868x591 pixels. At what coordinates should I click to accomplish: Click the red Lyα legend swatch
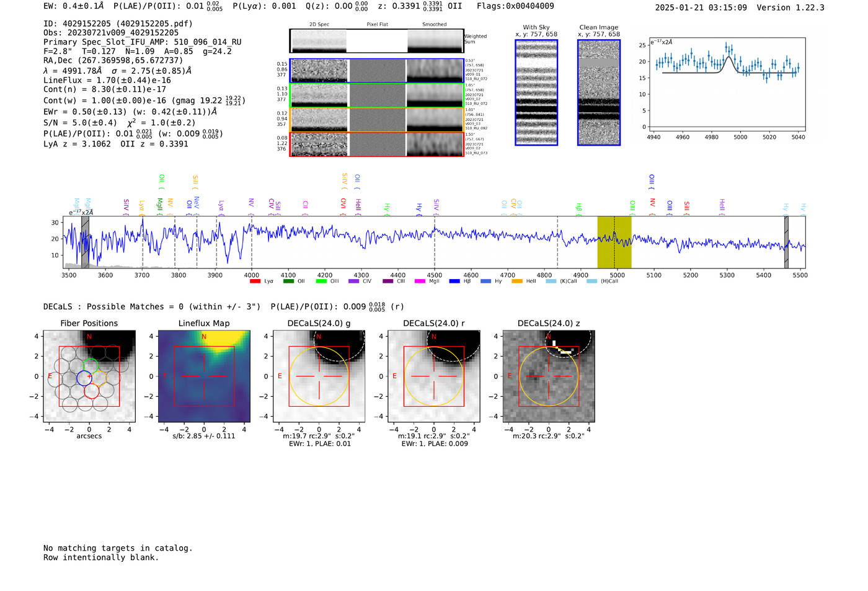click(x=255, y=282)
